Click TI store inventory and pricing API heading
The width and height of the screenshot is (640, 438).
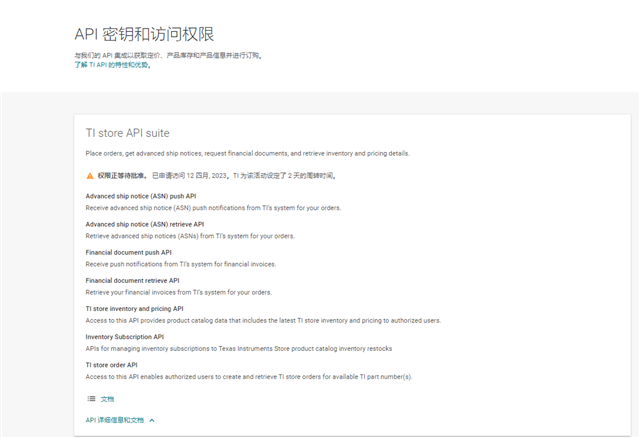134,309
